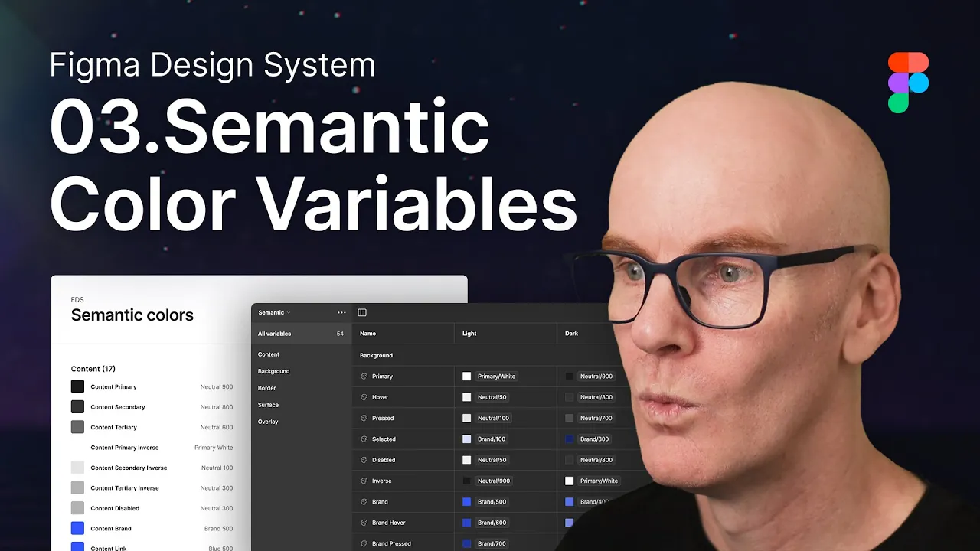980x551 pixels.
Task: Click the Dark Neutral/800 value in the Hover row
Action: click(596, 397)
